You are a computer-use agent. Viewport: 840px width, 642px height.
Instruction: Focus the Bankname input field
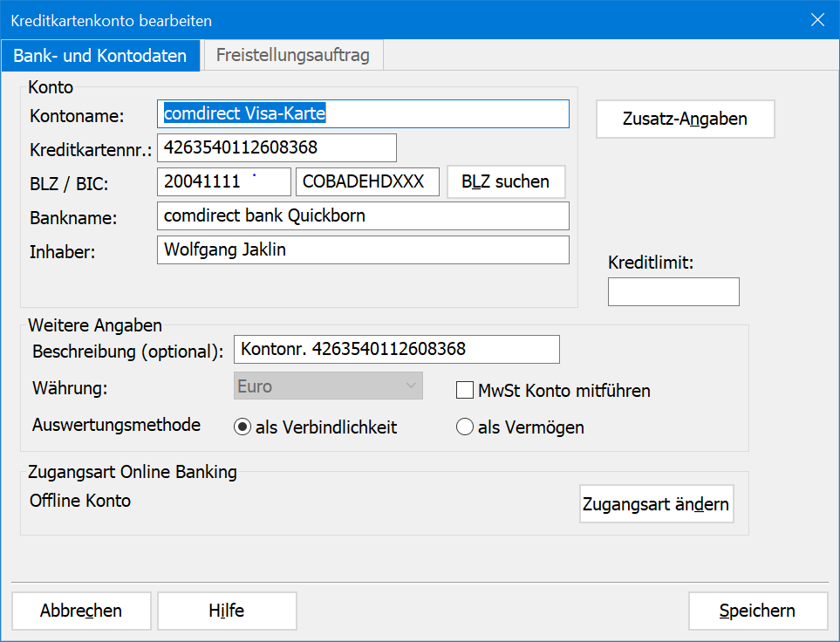pyautogui.click(x=363, y=216)
